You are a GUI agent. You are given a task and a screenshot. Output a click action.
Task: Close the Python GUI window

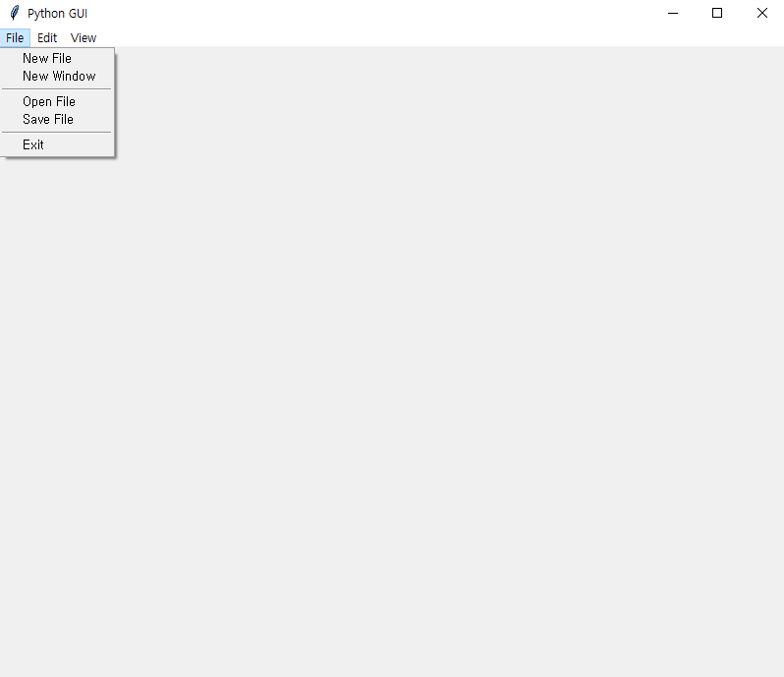coord(762,13)
